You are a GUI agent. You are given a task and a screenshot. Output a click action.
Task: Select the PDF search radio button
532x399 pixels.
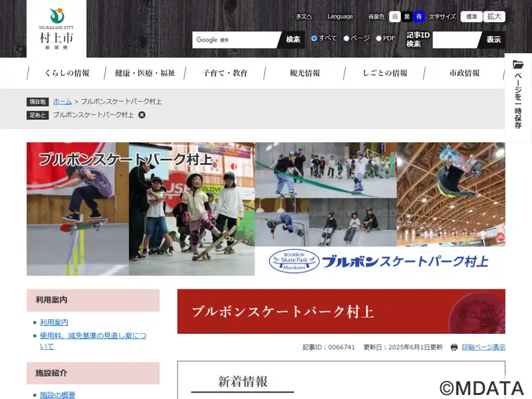pyautogui.click(x=379, y=39)
